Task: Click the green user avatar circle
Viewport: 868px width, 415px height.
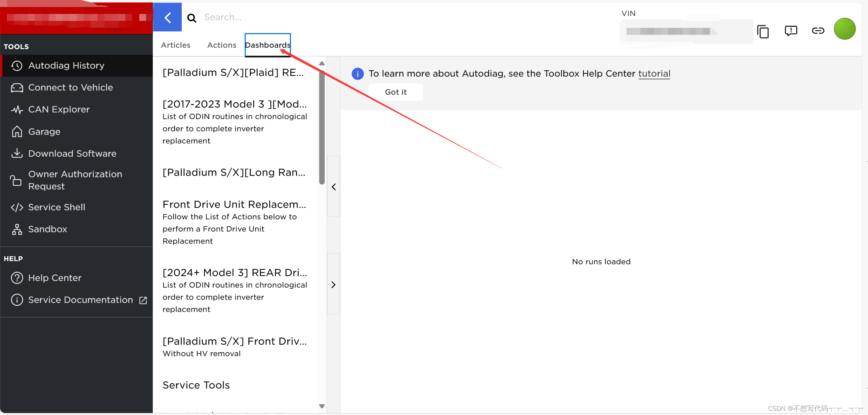Action: (845, 29)
